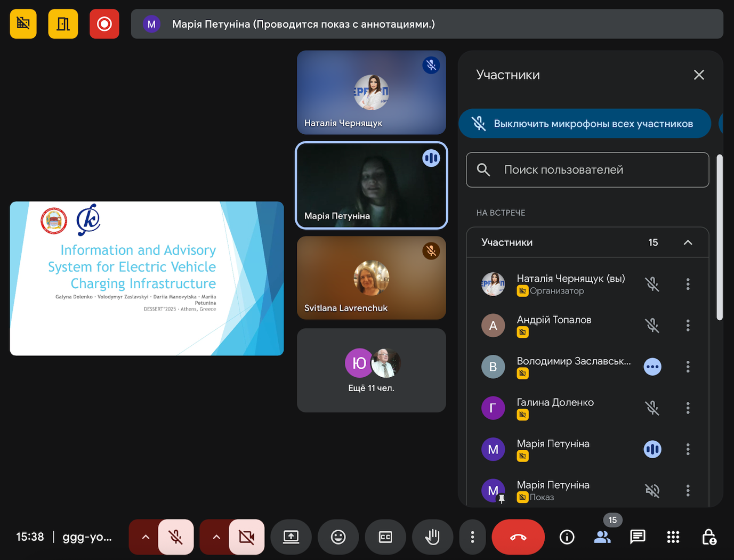This screenshot has height=560, width=734.
Task: Click Выключить микрофоны всех участников button
Action: tap(585, 124)
